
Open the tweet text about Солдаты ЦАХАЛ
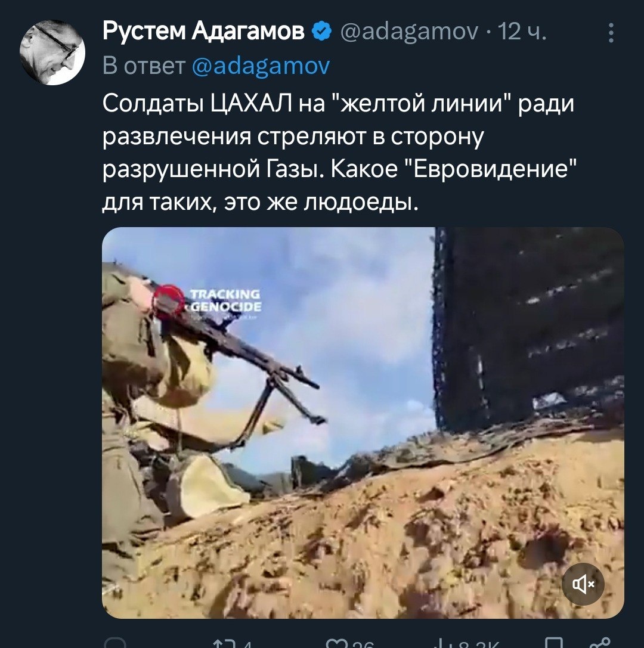coord(339,152)
